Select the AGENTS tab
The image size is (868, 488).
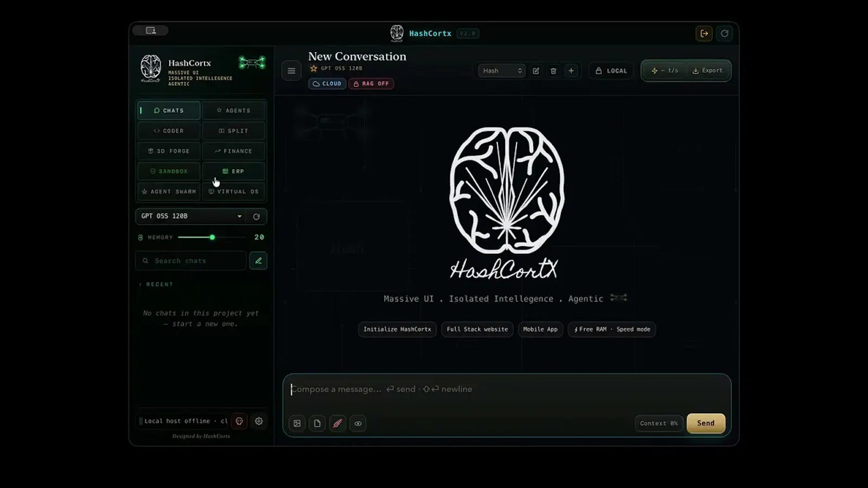[234, 110]
